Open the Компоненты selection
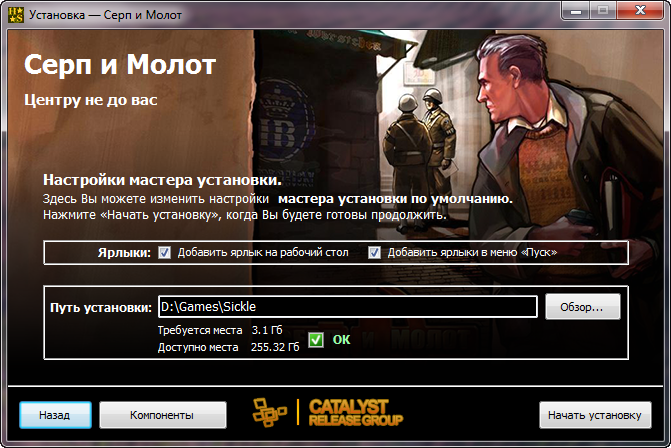The image size is (671, 448). click(x=163, y=415)
